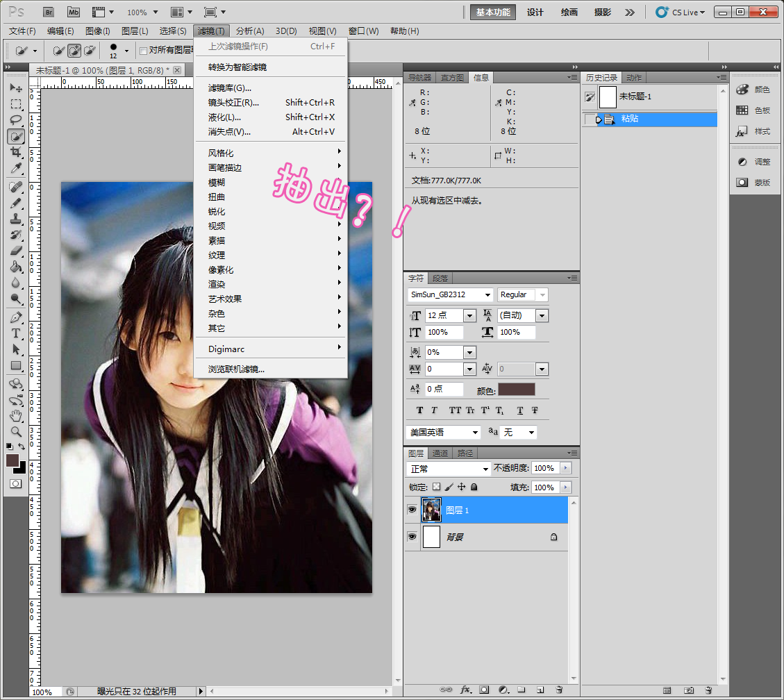
Task: Select the Rectangular Marquee tool
Action: point(16,104)
